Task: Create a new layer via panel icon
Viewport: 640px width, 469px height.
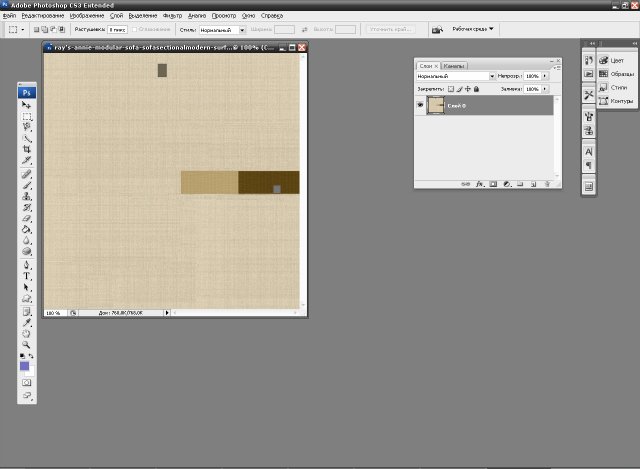Action: click(535, 184)
